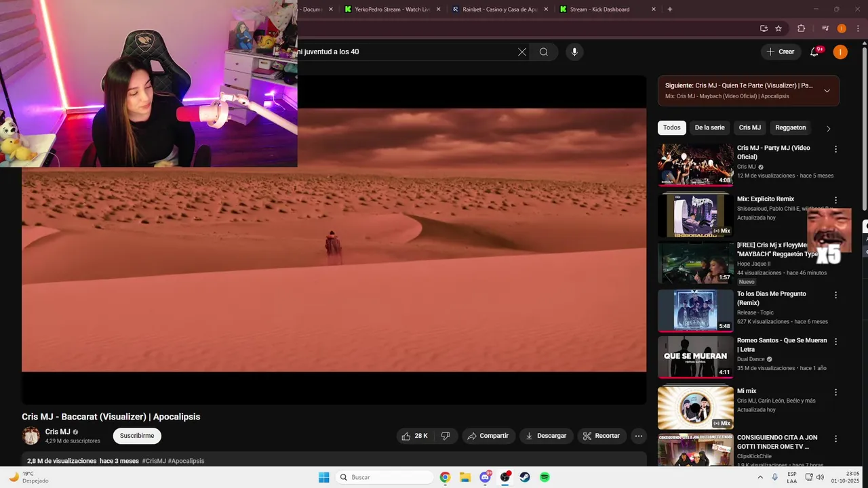Open MAYBACH Reggaetón Type thumbnail
868x488 pixels.
696,262
